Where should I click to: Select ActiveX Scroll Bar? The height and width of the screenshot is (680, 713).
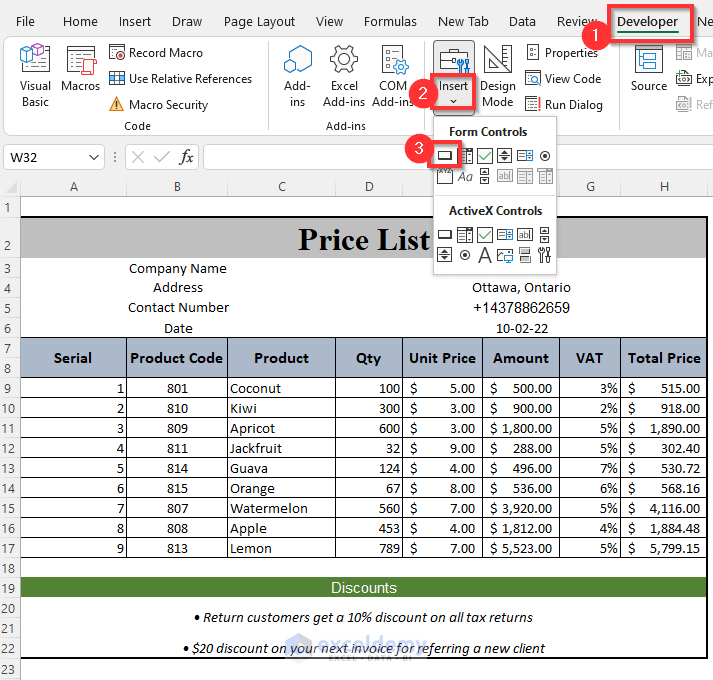544,235
